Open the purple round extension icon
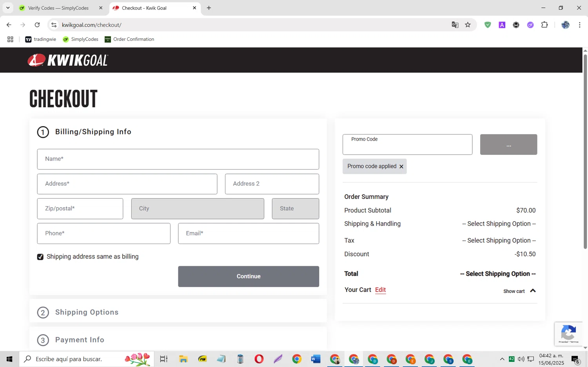588x367 pixels. (x=530, y=25)
